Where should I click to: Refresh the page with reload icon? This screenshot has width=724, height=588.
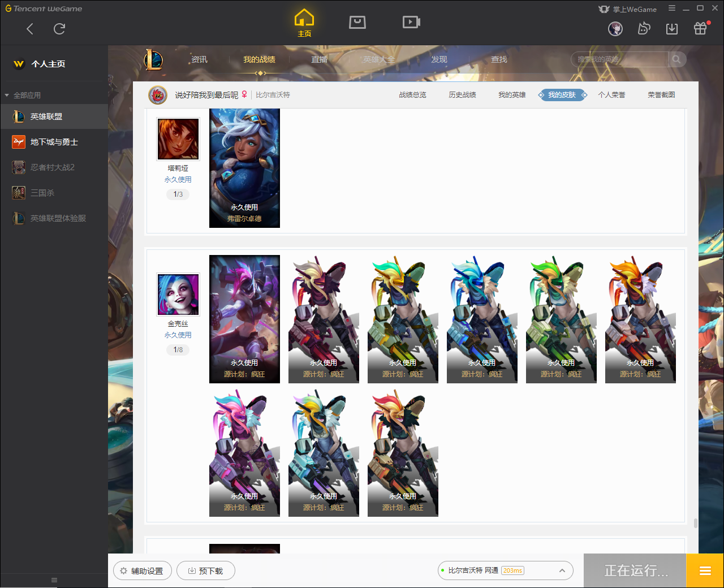coord(59,29)
